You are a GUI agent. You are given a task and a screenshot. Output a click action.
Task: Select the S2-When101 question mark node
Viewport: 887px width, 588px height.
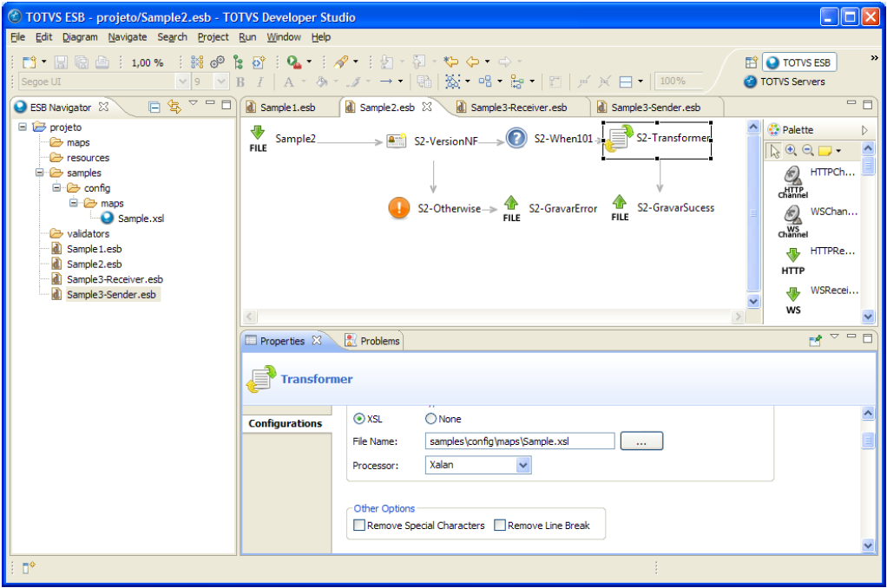(516, 138)
